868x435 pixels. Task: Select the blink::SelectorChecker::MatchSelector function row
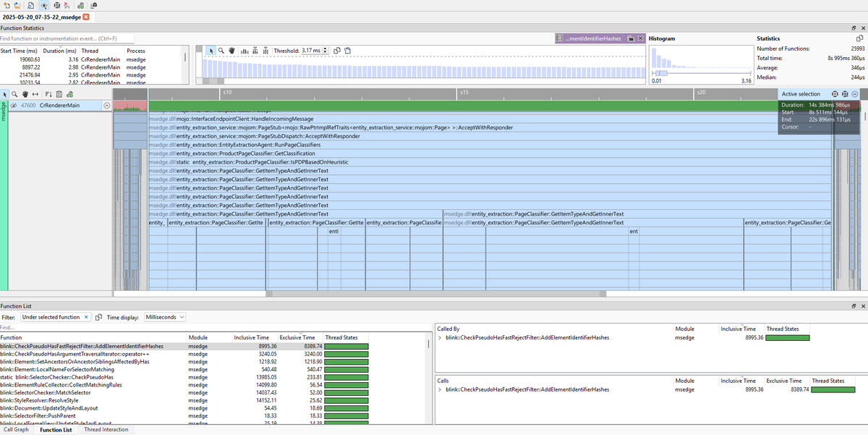coord(214,393)
